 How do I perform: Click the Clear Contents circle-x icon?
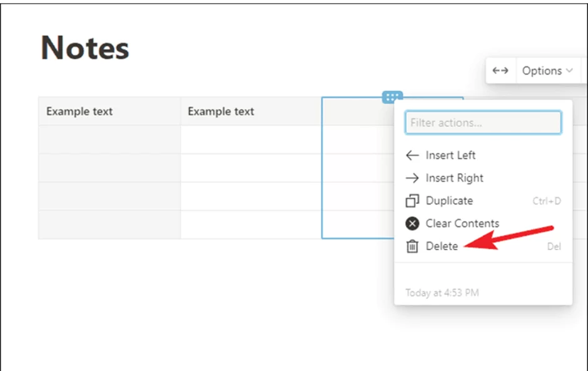[x=412, y=223]
